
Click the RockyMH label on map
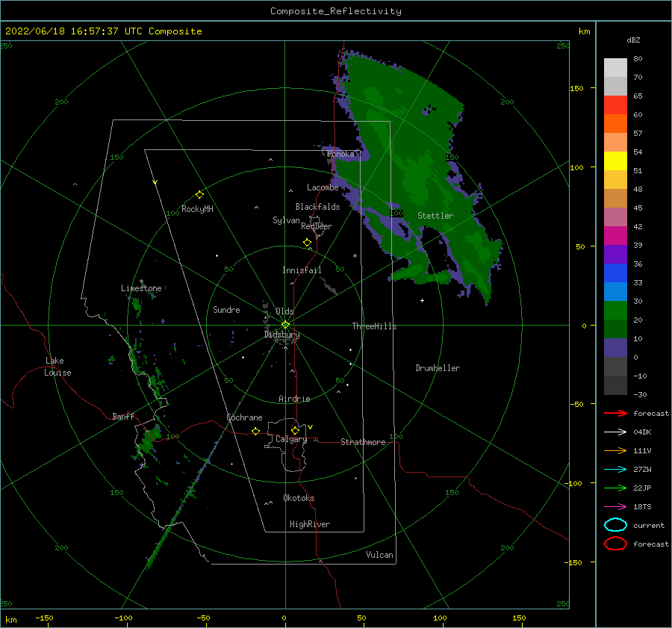coord(197,209)
